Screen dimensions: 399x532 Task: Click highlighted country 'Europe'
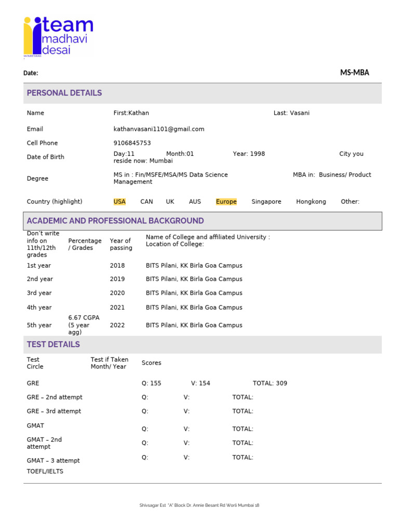point(227,202)
